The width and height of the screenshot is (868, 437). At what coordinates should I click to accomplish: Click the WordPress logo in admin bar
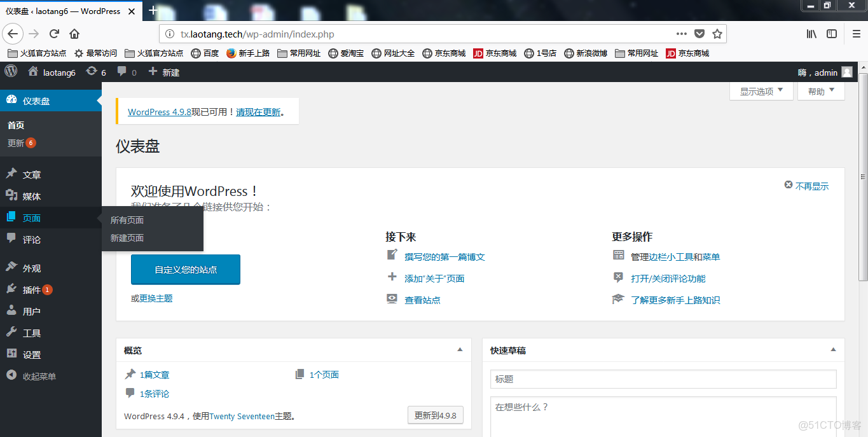11,72
